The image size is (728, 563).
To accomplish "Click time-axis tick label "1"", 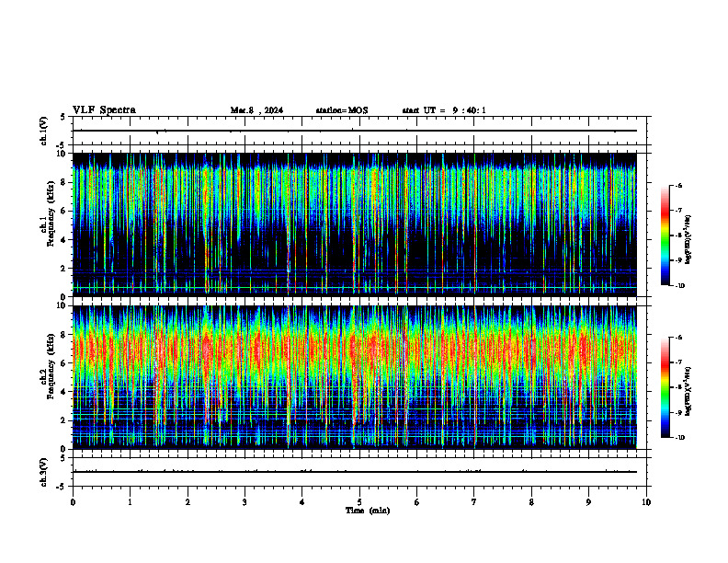I will coord(130,502).
